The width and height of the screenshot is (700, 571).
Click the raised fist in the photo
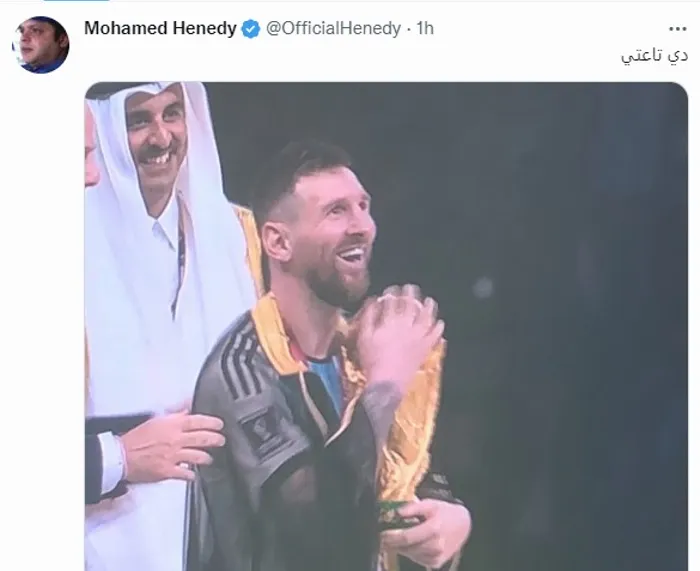coord(400,325)
